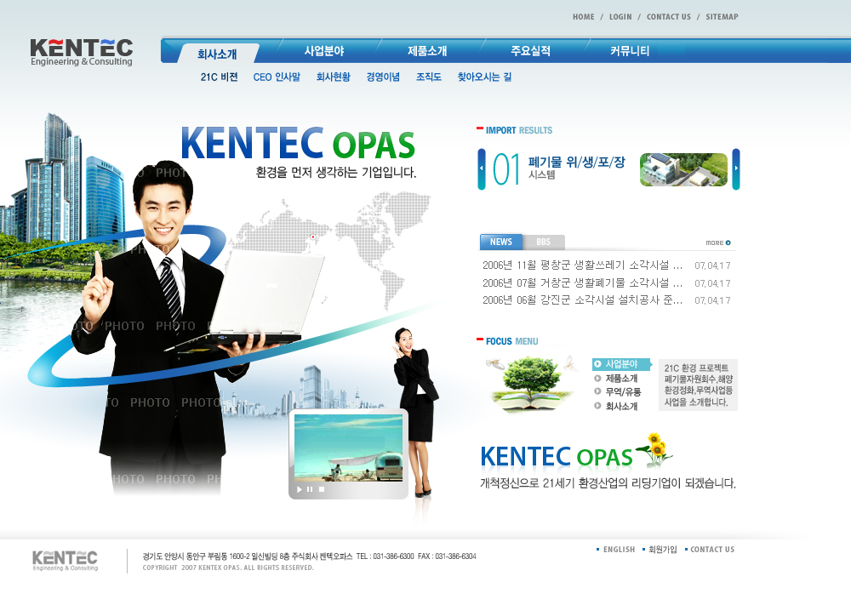Select the 회사현황 submenu item

(334, 77)
